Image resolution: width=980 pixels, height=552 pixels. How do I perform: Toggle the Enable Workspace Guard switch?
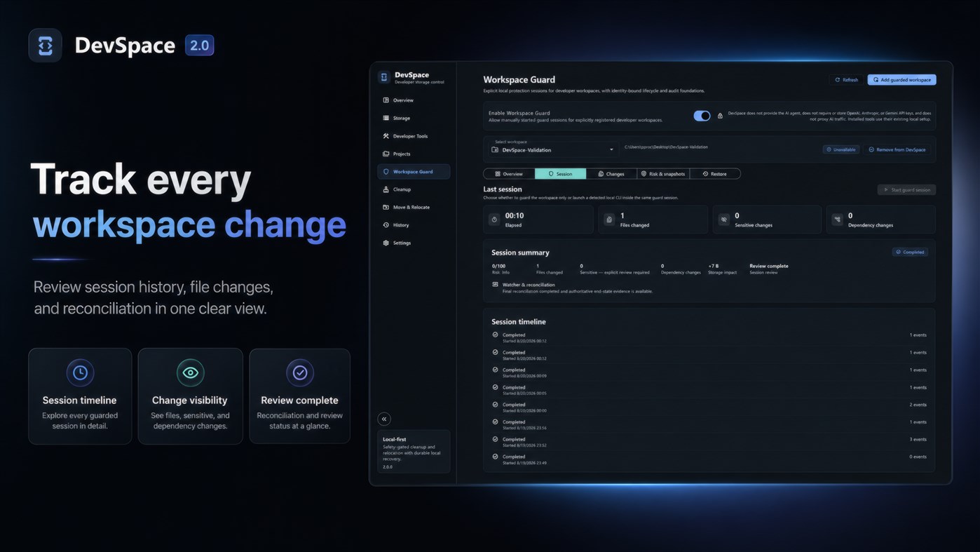point(702,116)
